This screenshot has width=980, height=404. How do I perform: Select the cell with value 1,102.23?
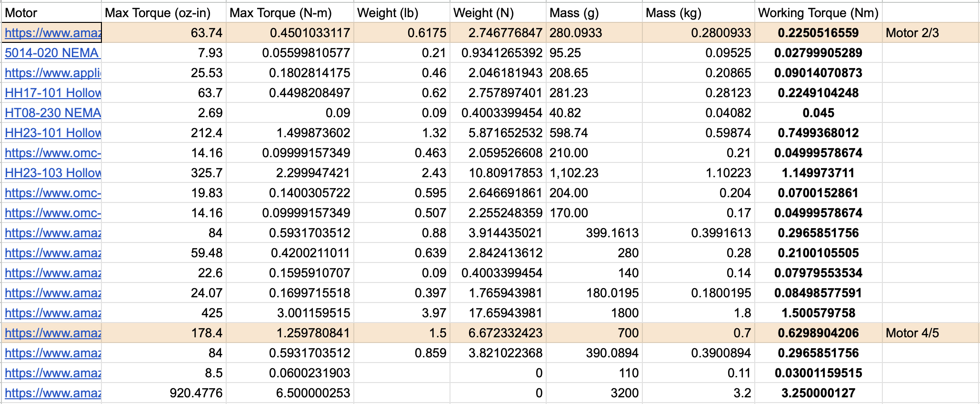pos(594,173)
